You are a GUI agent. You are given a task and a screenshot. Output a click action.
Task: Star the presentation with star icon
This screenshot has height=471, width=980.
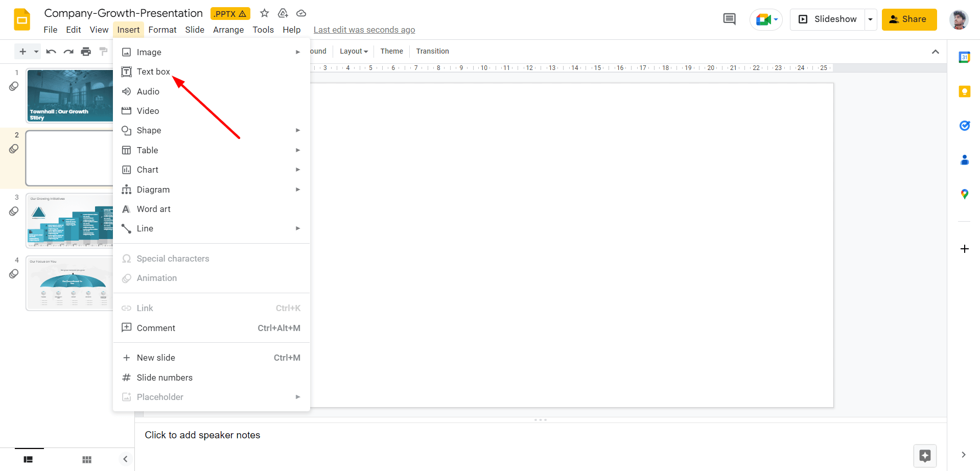[264, 13]
